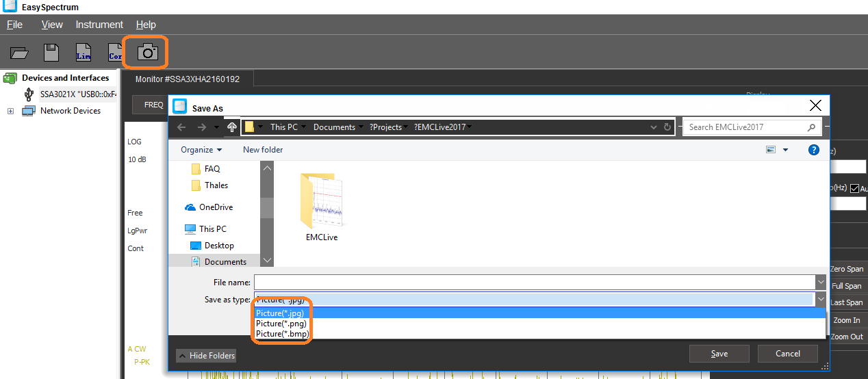Expand the Network Devices tree node
868x379 pixels.
[x=10, y=111]
